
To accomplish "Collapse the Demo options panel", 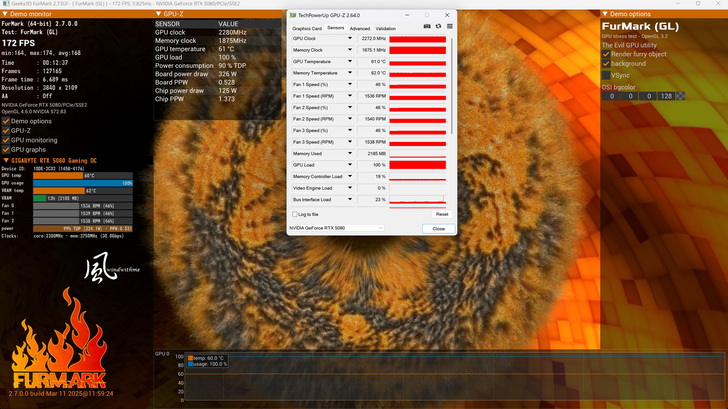I will click(x=605, y=14).
